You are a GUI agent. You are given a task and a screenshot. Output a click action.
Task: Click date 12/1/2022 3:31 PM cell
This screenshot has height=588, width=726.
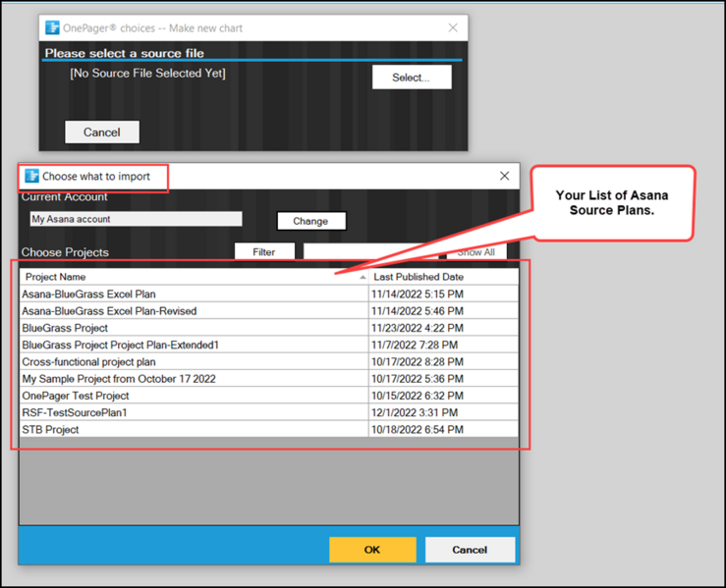tap(444, 412)
